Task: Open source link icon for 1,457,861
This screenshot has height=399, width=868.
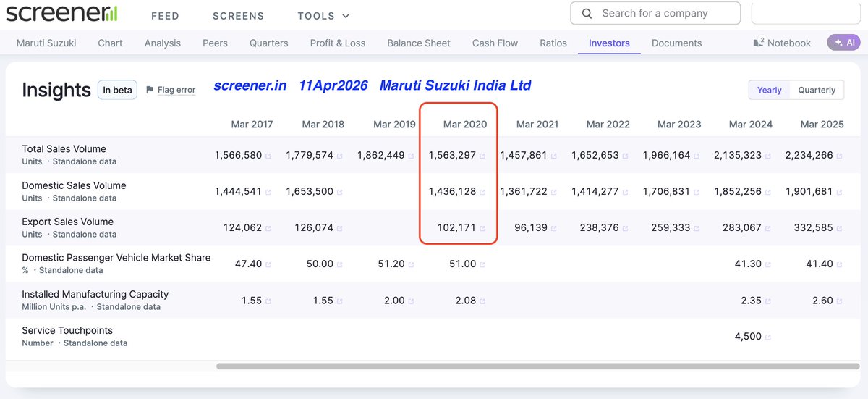Action: click(553, 156)
